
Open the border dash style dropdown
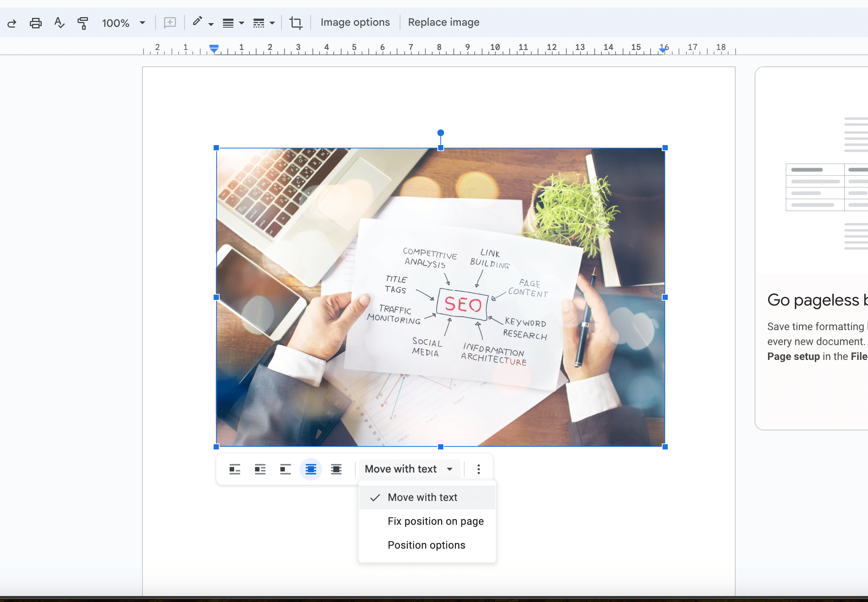pos(264,23)
